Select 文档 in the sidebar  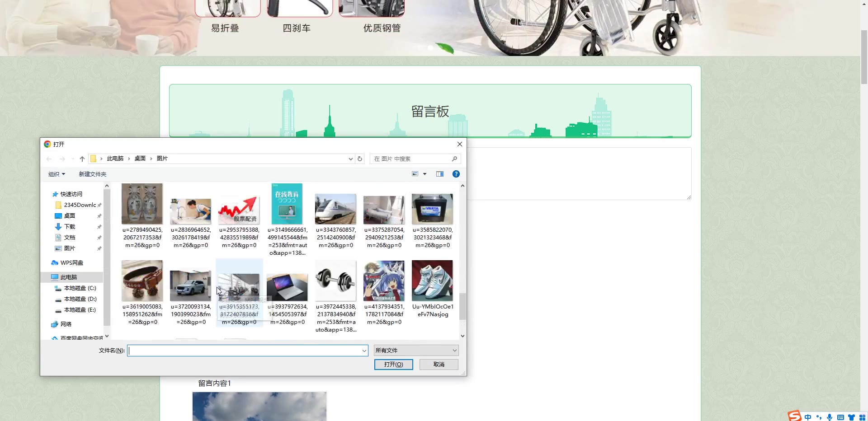[x=69, y=238]
